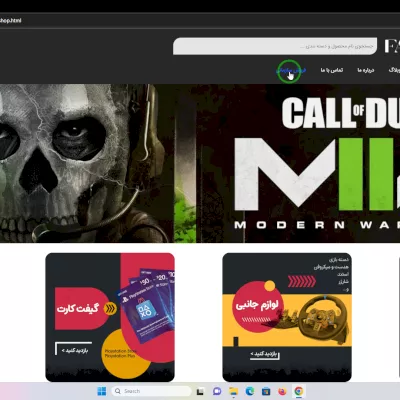
Task: Click the Windows taskbar Search box
Action: point(151,391)
